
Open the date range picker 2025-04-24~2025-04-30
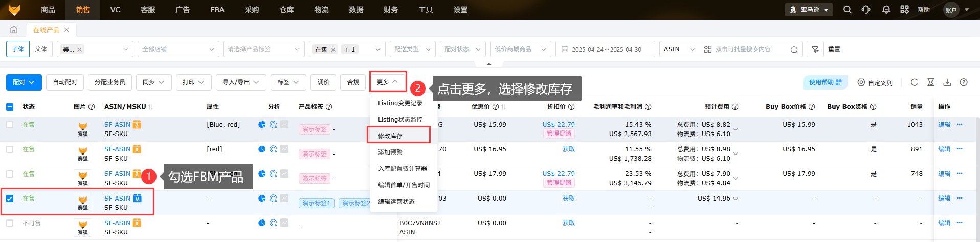[x=605, y=49]
